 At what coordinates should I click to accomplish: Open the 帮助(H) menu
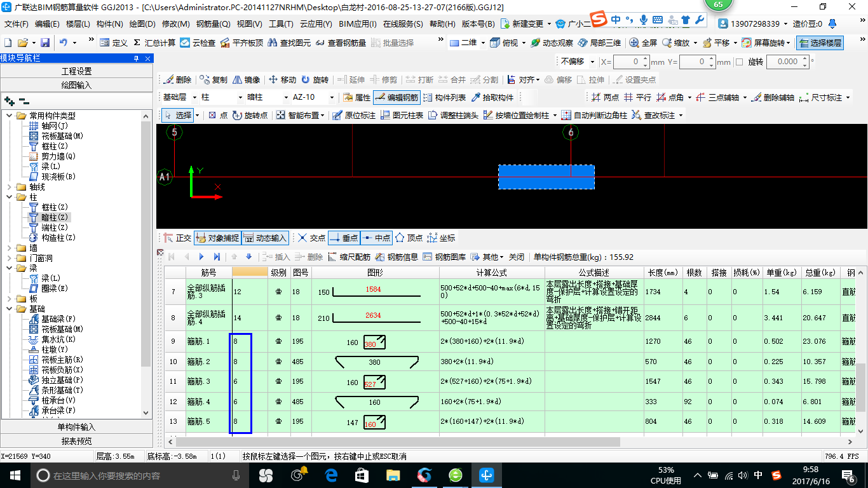point(442,24)
